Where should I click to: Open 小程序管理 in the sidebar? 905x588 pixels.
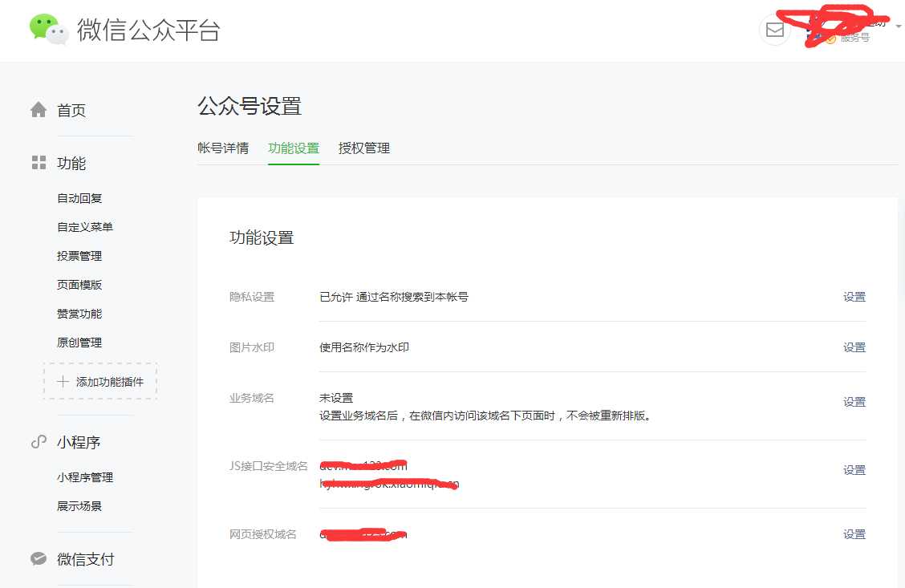85,478
